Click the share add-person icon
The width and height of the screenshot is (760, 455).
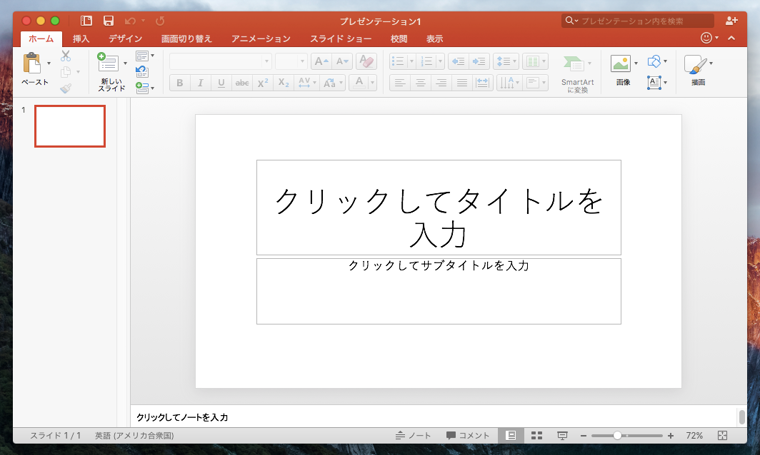coord(731,20)
